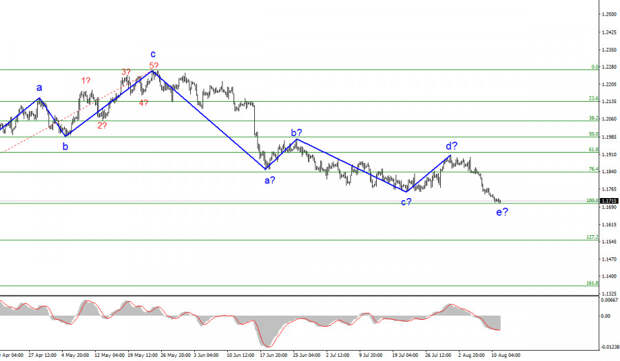The width and height of the screenshot is (620, 361).
Task: Click the 1.1400 price axis value
Action: tap(609, 276)
